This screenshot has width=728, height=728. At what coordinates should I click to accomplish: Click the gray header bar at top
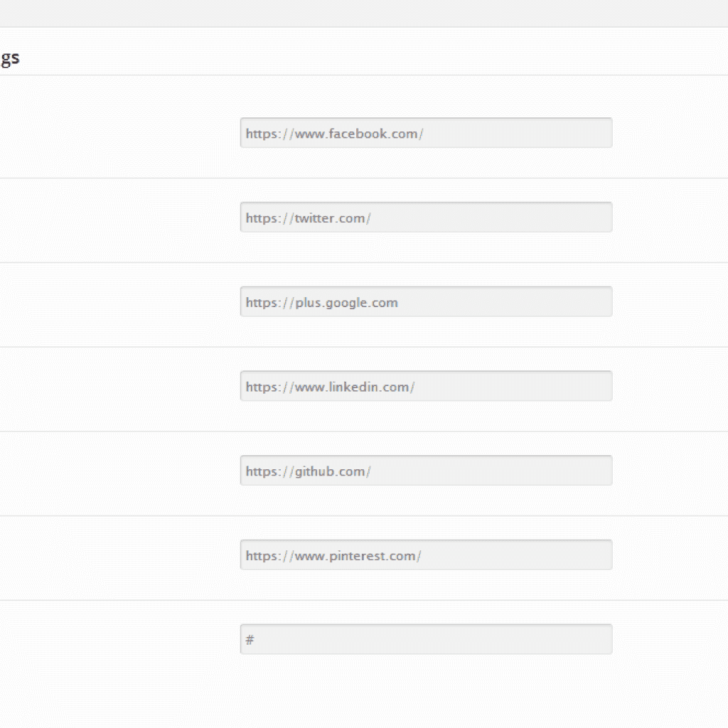364,13
